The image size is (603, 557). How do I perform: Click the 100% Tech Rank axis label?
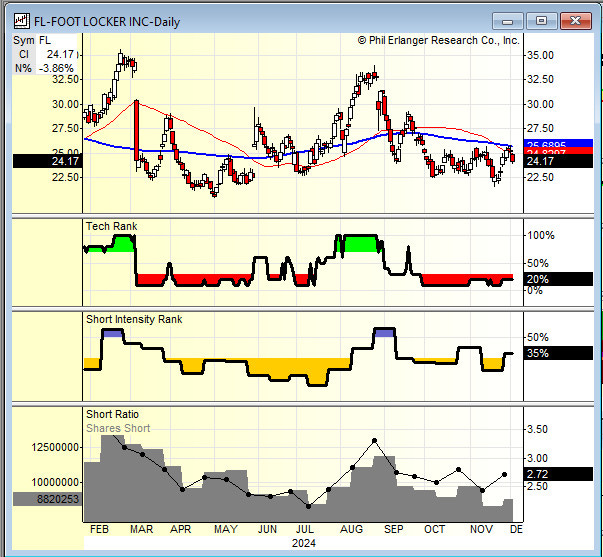(541, 235)
